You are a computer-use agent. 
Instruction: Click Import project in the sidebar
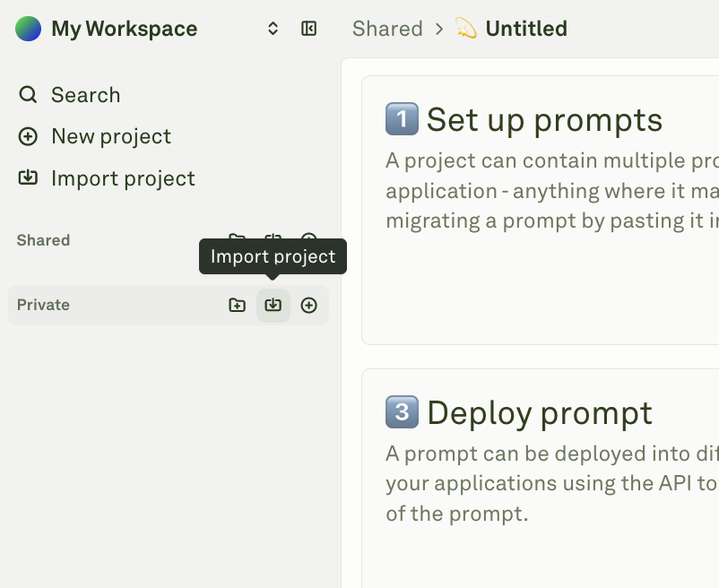tap(123, 178)
